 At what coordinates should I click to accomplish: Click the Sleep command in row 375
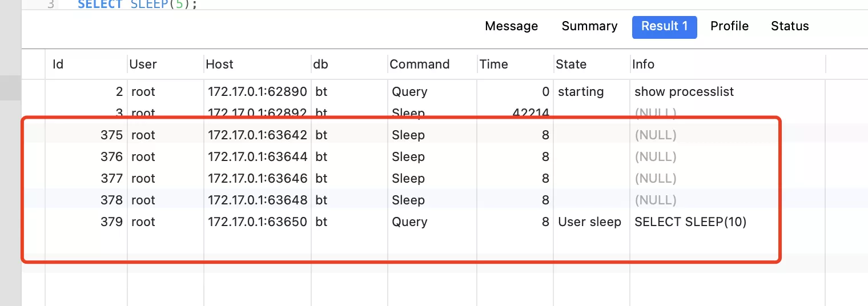[x=408, y=135]
